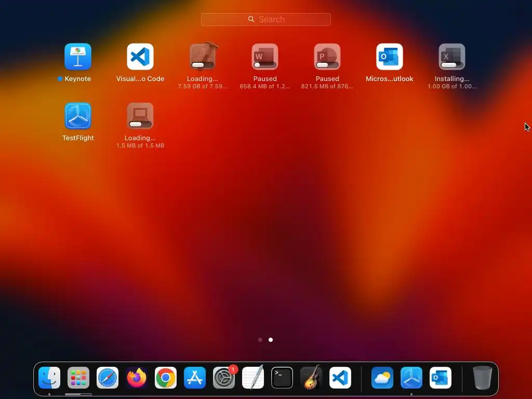Open Keynote from Launchpad

[78, 57]
